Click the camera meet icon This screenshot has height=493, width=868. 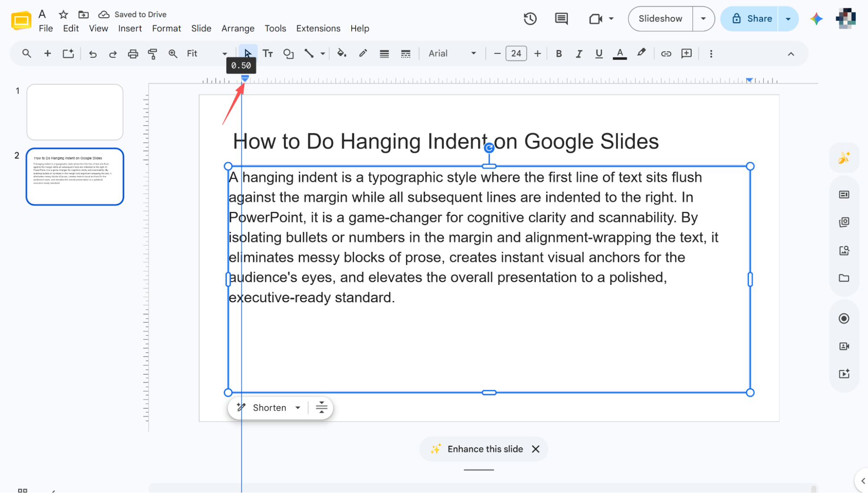(596, 19)
